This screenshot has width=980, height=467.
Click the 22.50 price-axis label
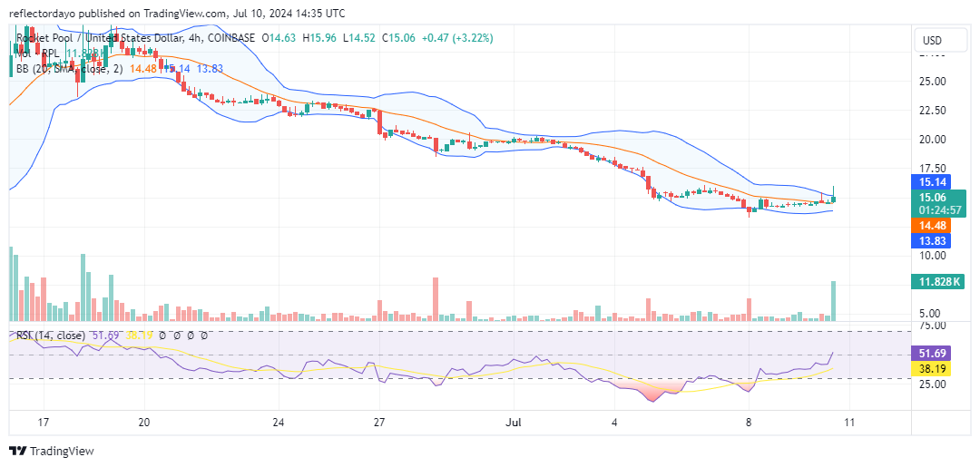(931, 111)
